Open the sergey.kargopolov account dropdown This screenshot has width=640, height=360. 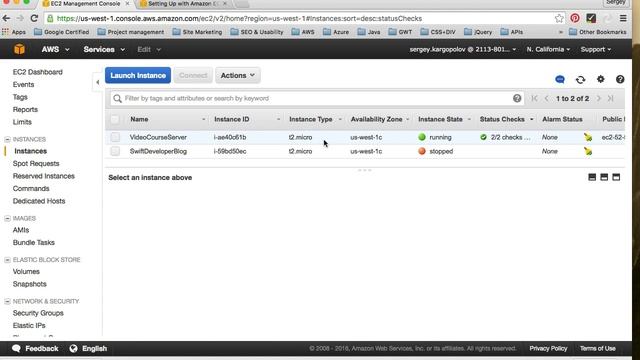[463, 49]
